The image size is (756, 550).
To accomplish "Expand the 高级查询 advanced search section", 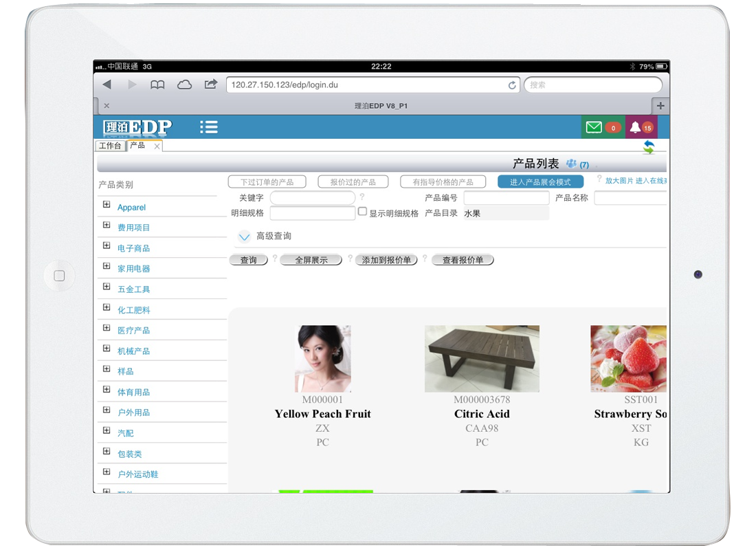I will point(244,236).
